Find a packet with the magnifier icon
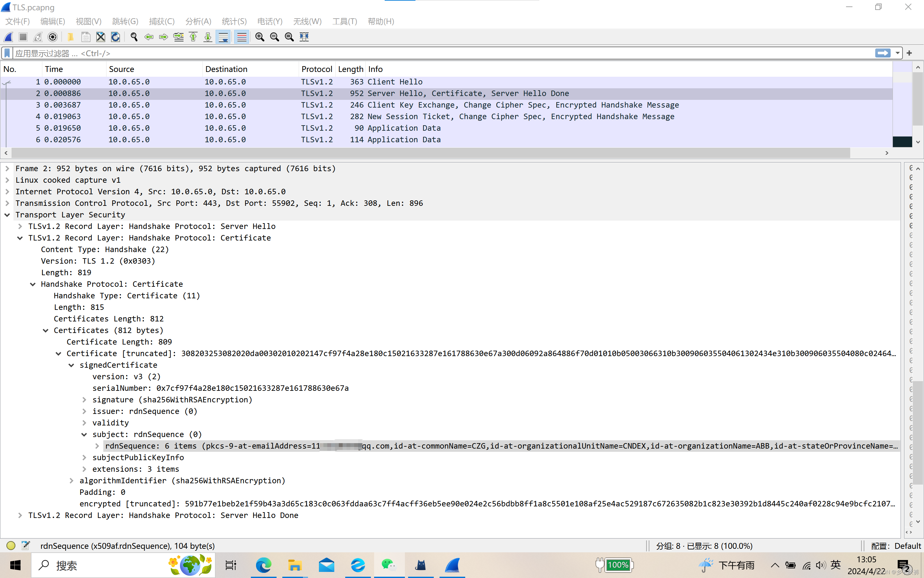 tap(134, 37)
